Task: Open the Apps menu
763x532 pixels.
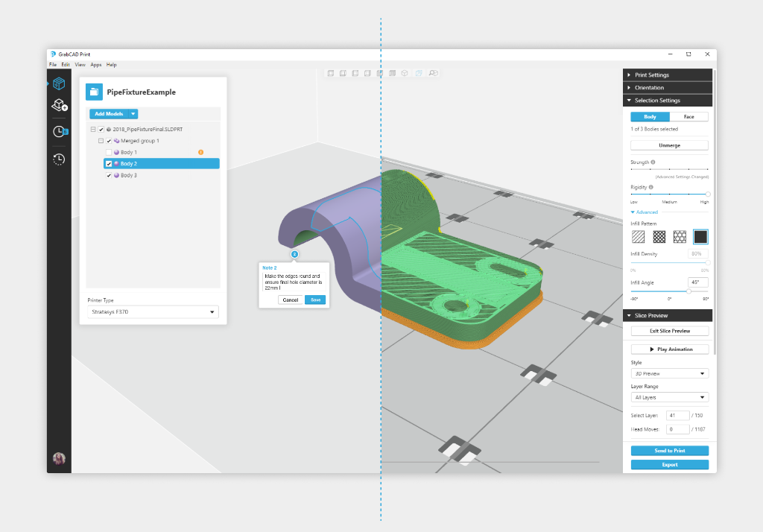Action: [x=95, y=65]
